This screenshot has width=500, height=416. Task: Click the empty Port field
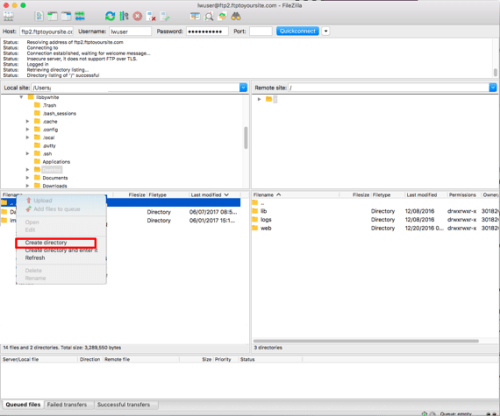tap(261, 31)
